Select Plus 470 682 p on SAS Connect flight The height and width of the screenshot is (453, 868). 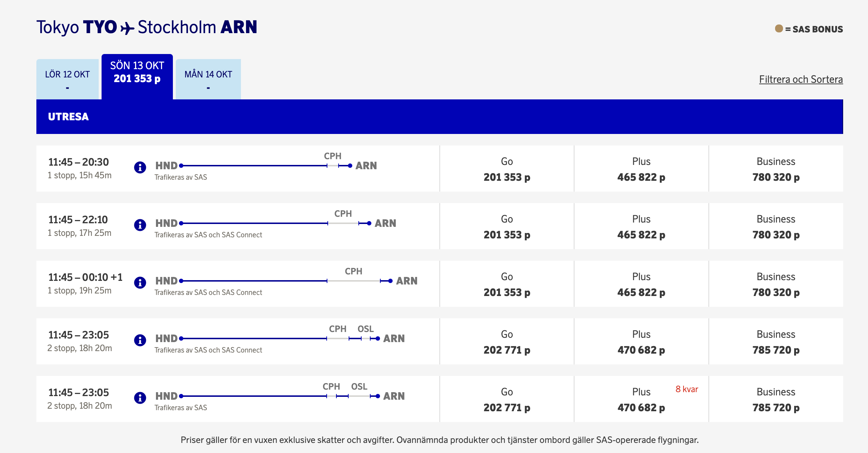click(641, 341)
